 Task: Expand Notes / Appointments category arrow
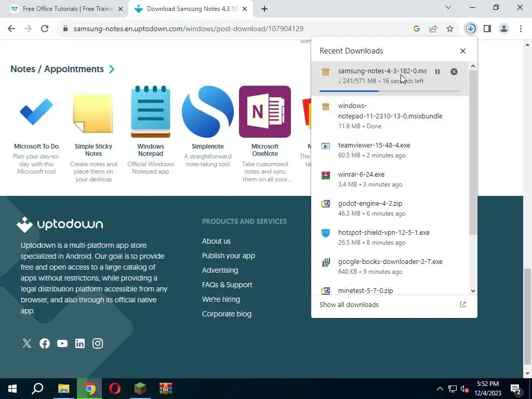click(112, 69)
